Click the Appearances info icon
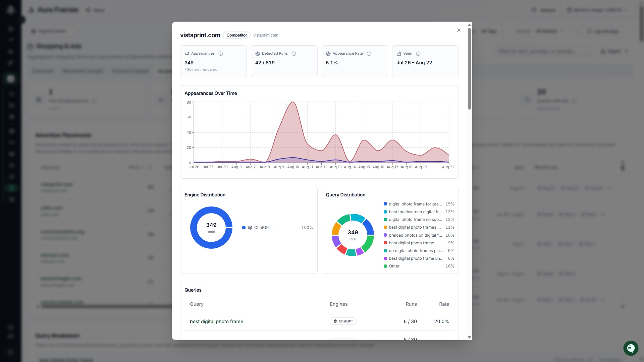Screen dimensions: 644x362 pyautogui.click(x=221, y=54)
